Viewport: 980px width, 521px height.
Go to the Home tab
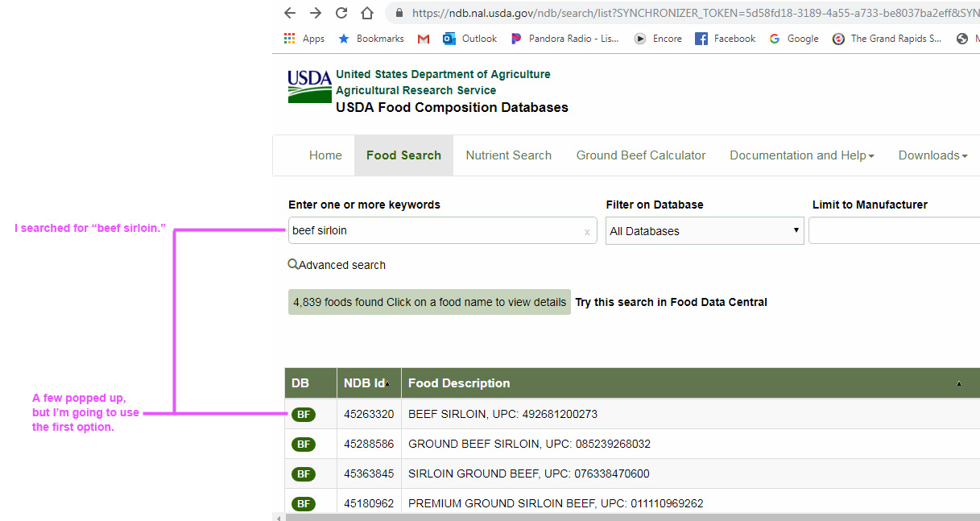click(325, 155)
